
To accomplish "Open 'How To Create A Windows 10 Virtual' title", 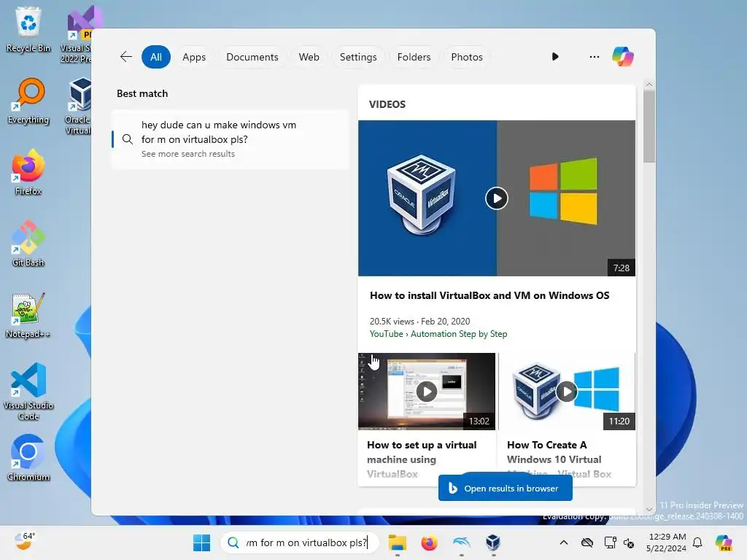I will tap(554, 452).
